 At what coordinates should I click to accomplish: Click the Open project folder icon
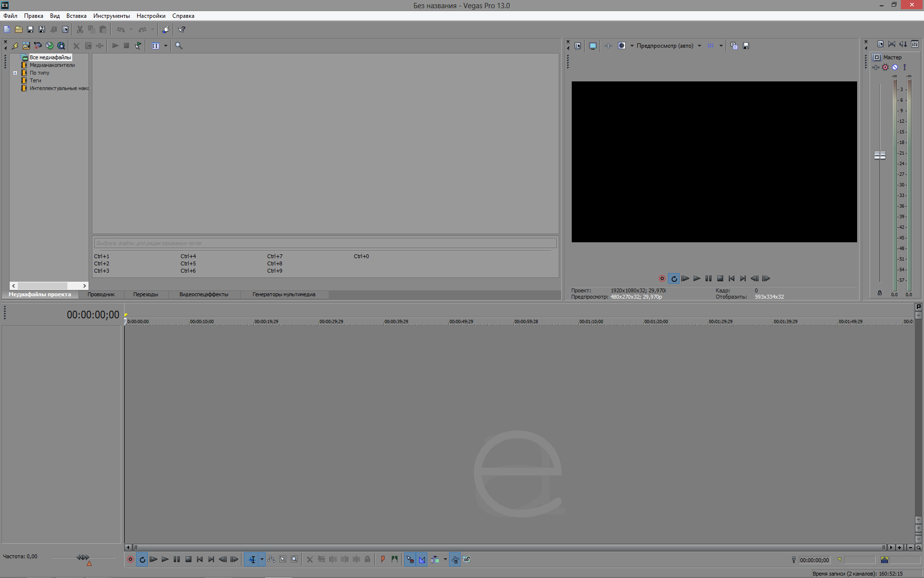coord(19,29)
